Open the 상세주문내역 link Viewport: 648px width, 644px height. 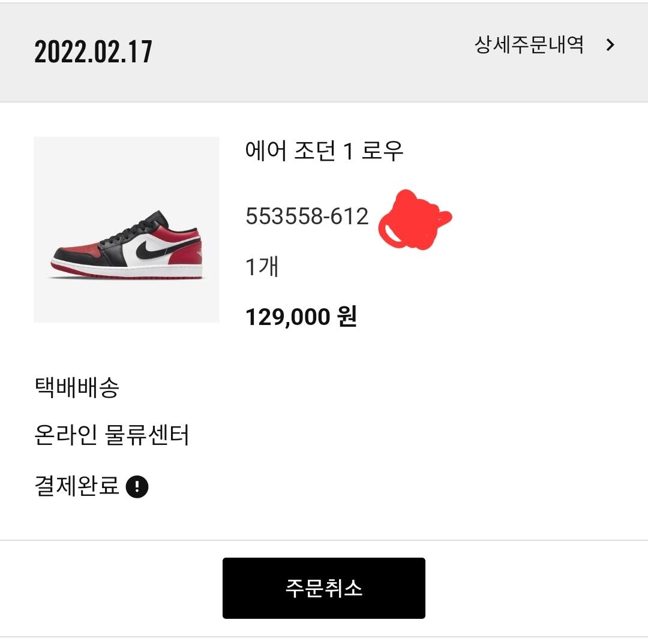click(529, 45)
